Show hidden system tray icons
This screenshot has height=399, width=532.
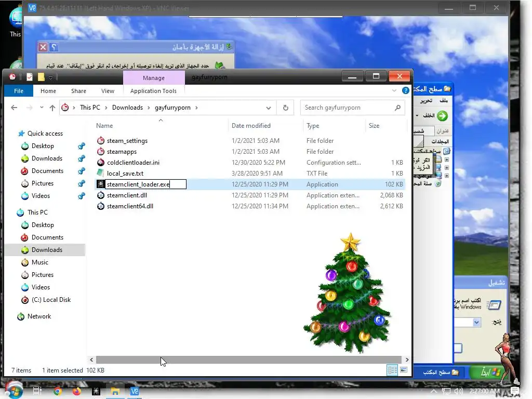(x=434, y=391)
